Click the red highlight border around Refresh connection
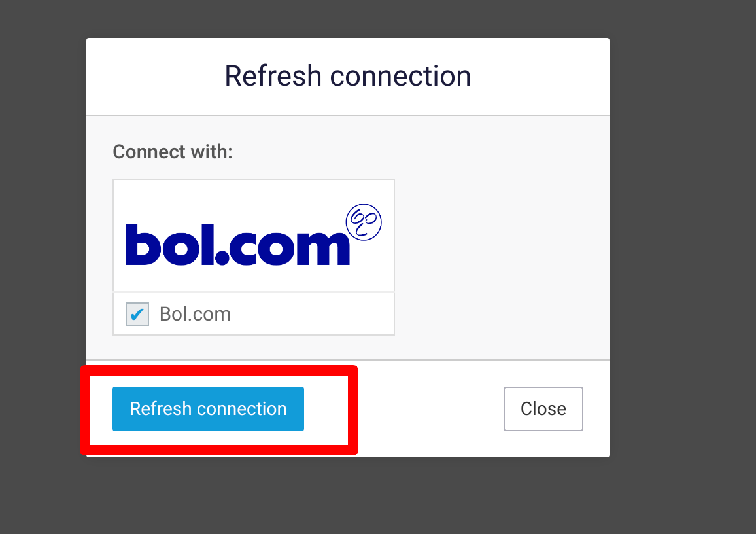This screenshot has height=534, width=756. click(219, 370)
